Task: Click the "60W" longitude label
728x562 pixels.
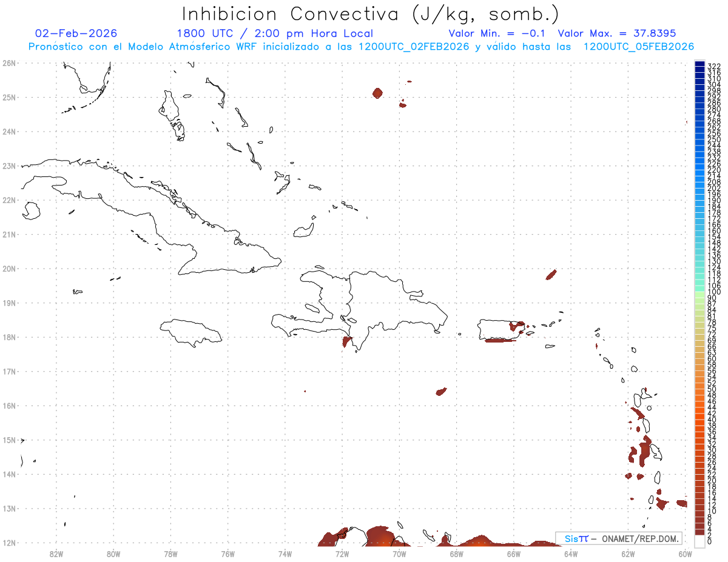Action: (686, 554)
